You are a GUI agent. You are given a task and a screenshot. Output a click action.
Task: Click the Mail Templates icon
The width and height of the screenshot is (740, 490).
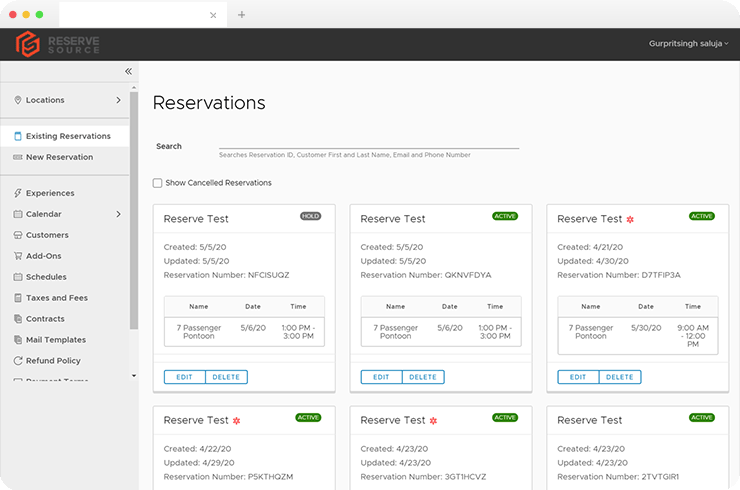pyautogui.click(x=18, y=339)
